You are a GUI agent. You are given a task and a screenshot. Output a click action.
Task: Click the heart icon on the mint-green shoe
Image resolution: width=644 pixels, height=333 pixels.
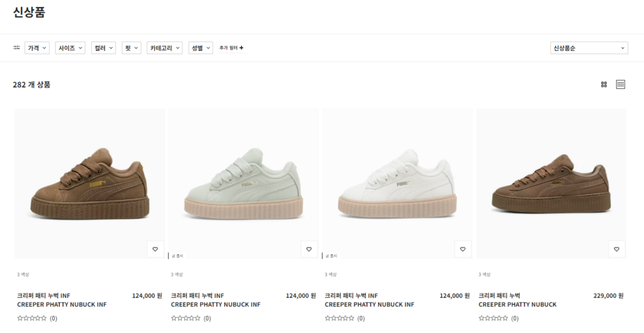click(x=309, y=249)
